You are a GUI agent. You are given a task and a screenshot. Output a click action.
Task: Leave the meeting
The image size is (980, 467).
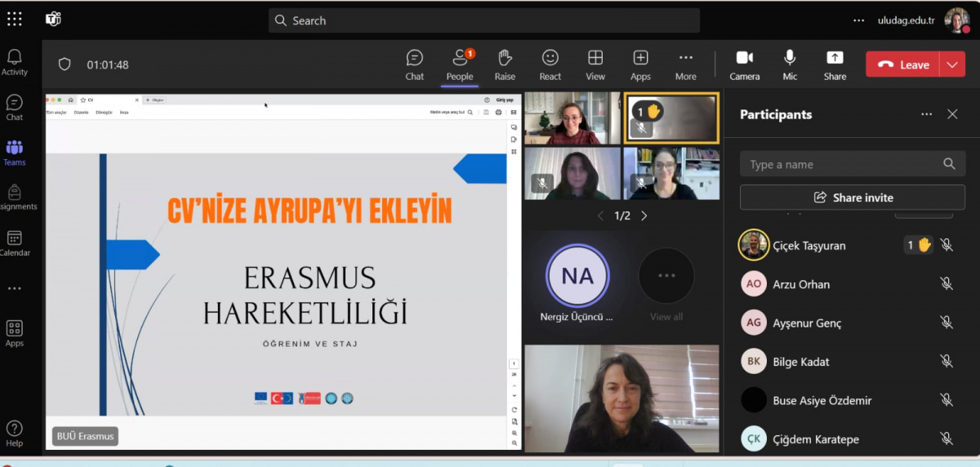tap(902, 64)
